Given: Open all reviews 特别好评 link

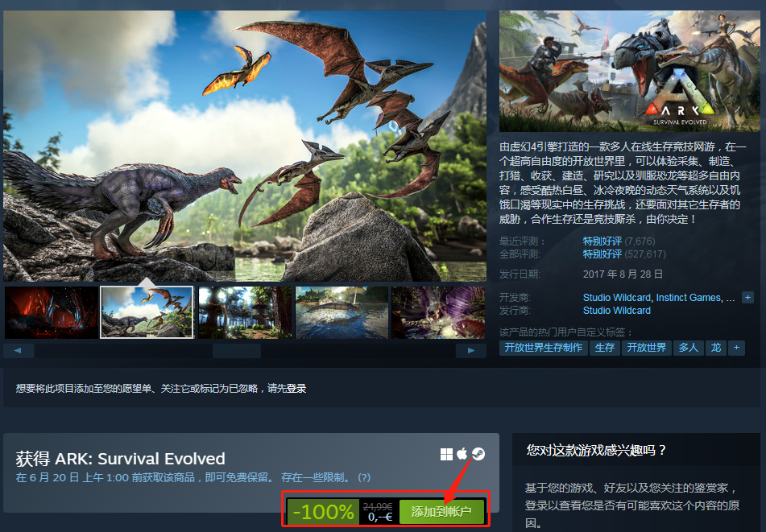Looking at the screenshot, I should pos(602,254).
